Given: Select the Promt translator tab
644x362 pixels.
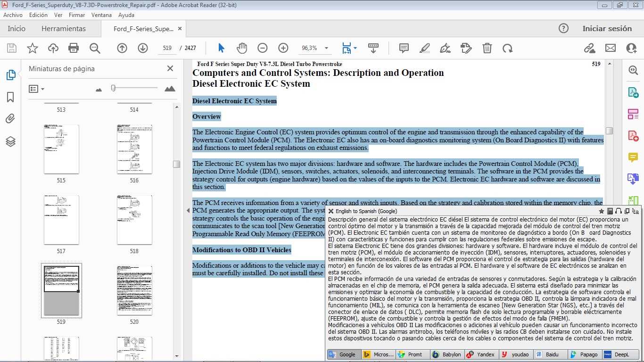Looking at the screenshot, I should click(x=413, y=354).
